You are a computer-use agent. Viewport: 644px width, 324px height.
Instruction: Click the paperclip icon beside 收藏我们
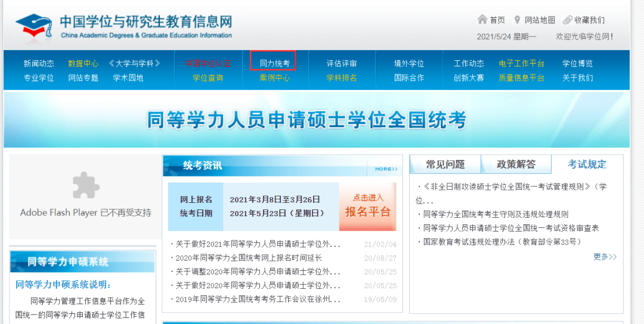[568, 20]
